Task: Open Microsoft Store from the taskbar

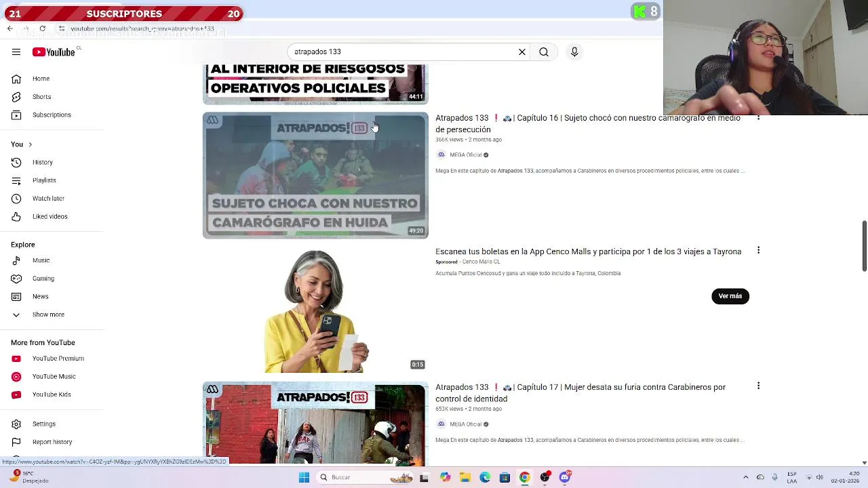Action: (x=505, y=477)
